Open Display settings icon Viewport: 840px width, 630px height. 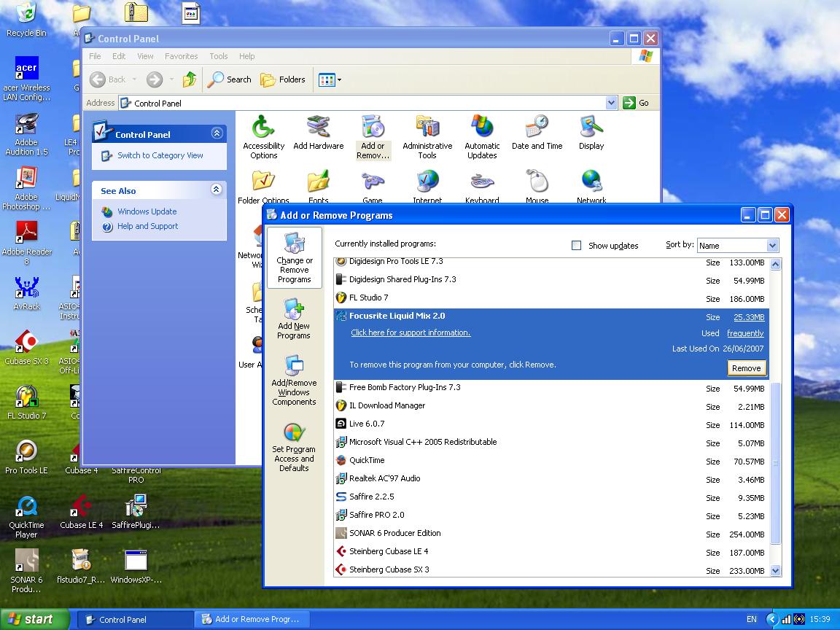[x=591, y=133]
